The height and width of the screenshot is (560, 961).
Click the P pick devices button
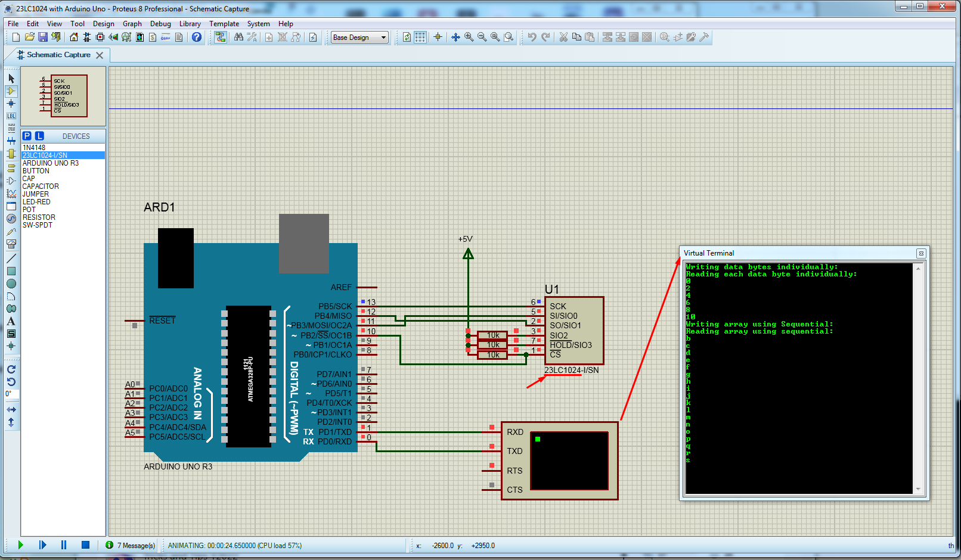click(x=27, y=136)
